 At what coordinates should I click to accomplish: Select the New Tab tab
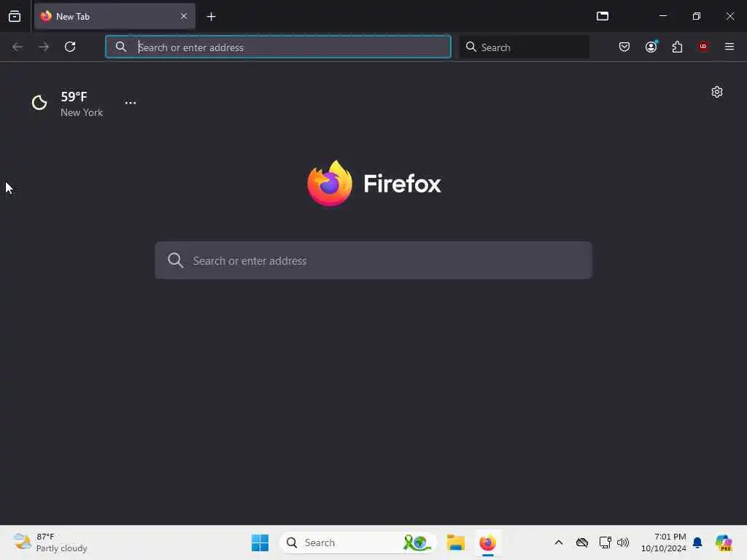coord(115,16)
